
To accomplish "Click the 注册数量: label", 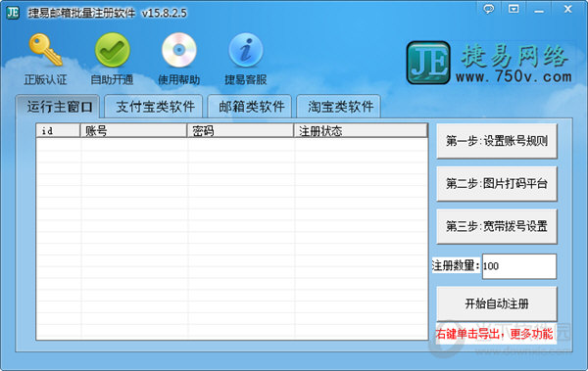I will click(x=456, y=265).
